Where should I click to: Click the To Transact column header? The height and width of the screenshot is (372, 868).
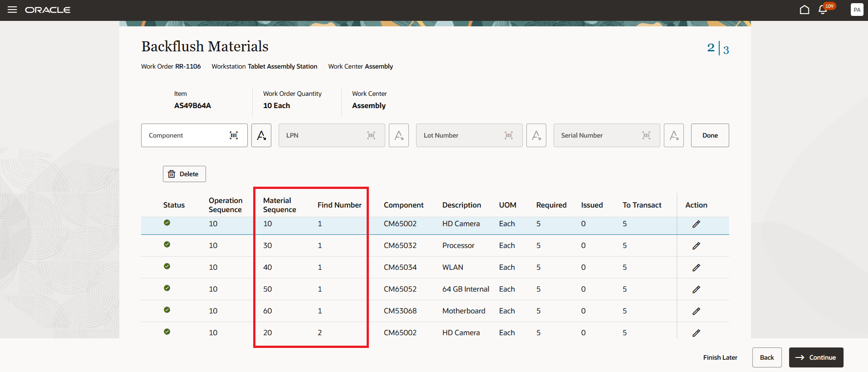(x=642, y=205)
